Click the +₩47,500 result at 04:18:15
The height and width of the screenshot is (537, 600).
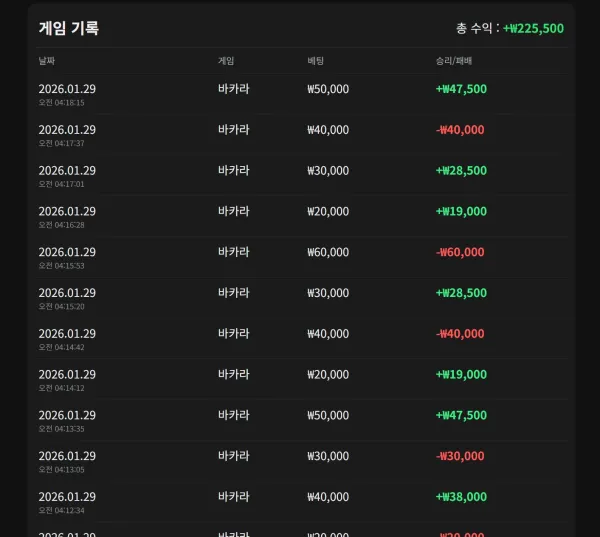click(461, 89)
